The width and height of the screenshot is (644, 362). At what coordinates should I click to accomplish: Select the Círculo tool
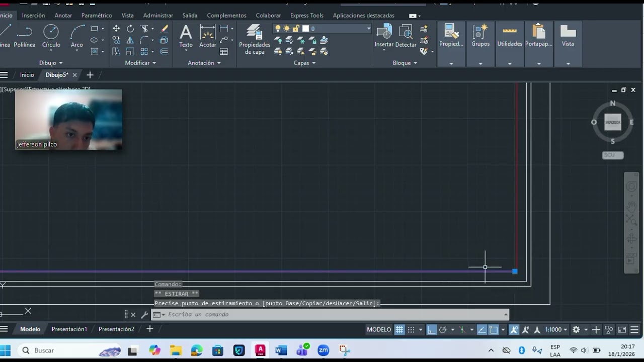(x=51, y=36)
